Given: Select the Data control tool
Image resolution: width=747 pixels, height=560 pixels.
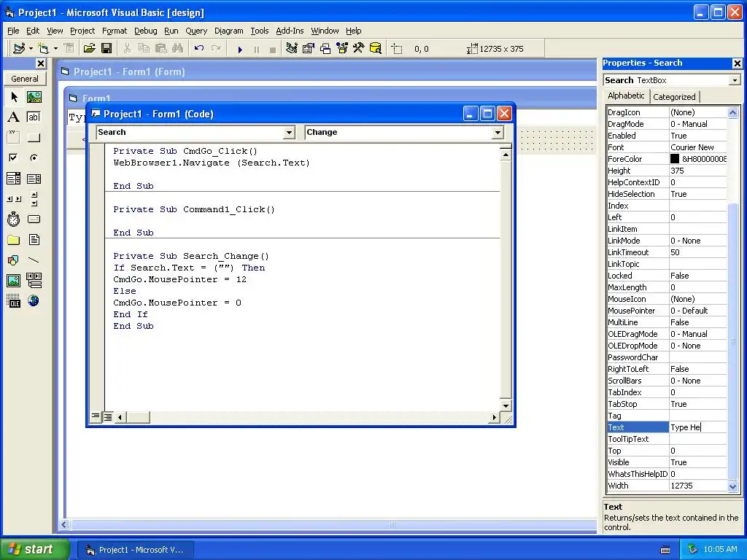Looking at the screenshot, I should [34, 281].
